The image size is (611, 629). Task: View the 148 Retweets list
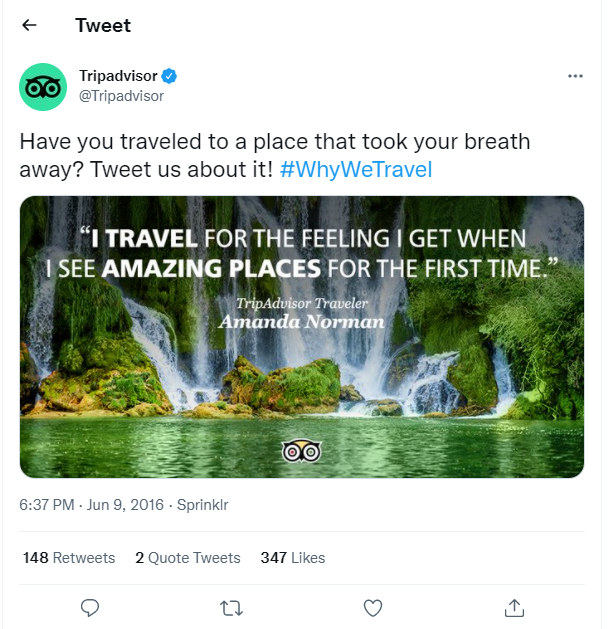[69, 558]
